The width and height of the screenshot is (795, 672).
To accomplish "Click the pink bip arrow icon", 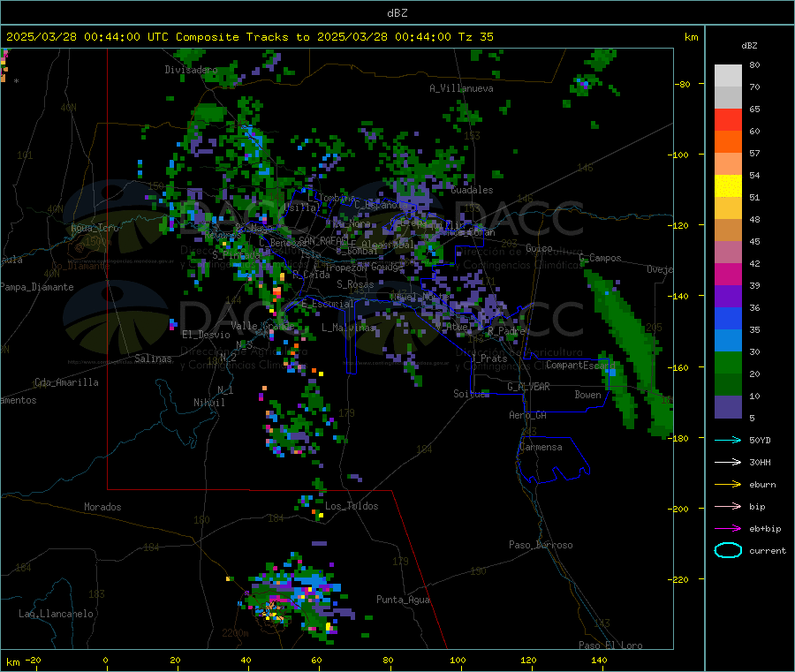I will point(728,506).
